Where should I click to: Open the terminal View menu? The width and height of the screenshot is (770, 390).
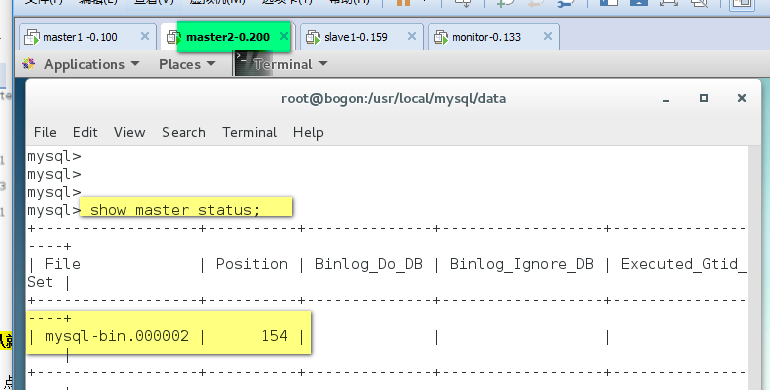click(130, 132)
